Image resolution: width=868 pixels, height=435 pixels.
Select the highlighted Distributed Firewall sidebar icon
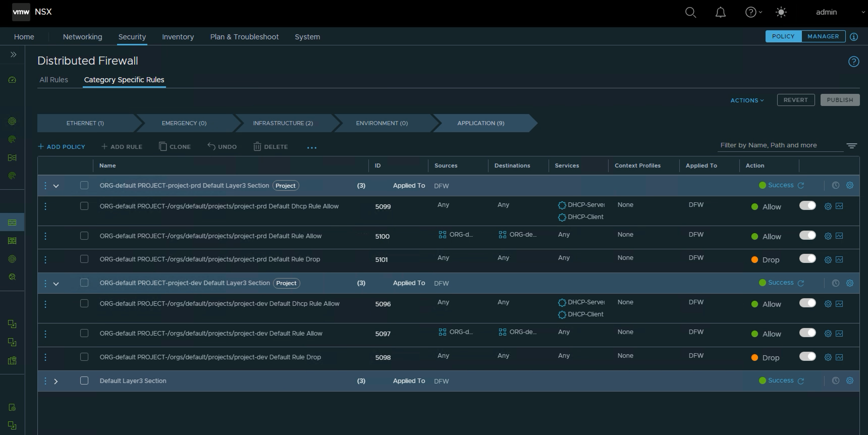coord(12,222)
